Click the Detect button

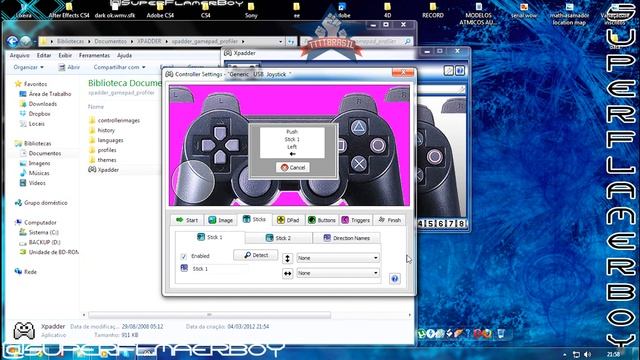click(256, 255)
